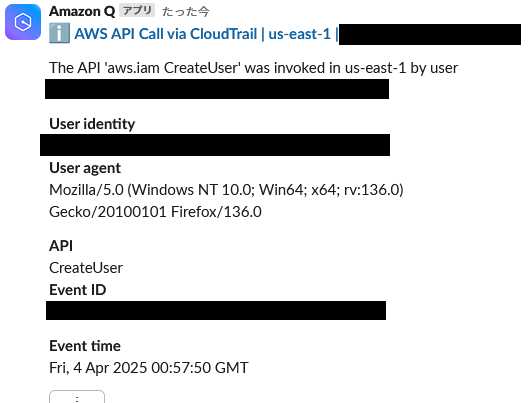Click the Amazon Q sender name
The height and width of the screenshot is (403, 531).
(x=82, y=11)
